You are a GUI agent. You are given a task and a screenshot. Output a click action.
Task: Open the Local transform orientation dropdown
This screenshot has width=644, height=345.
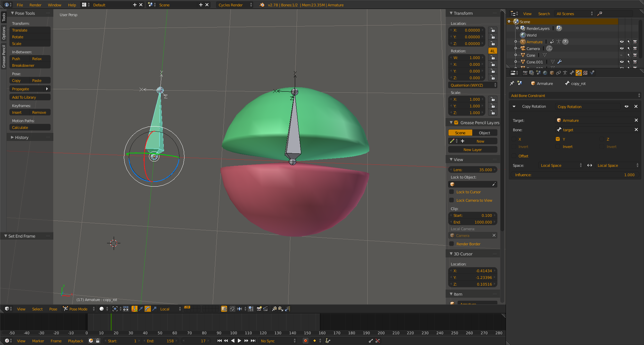[x=170, y=309]
